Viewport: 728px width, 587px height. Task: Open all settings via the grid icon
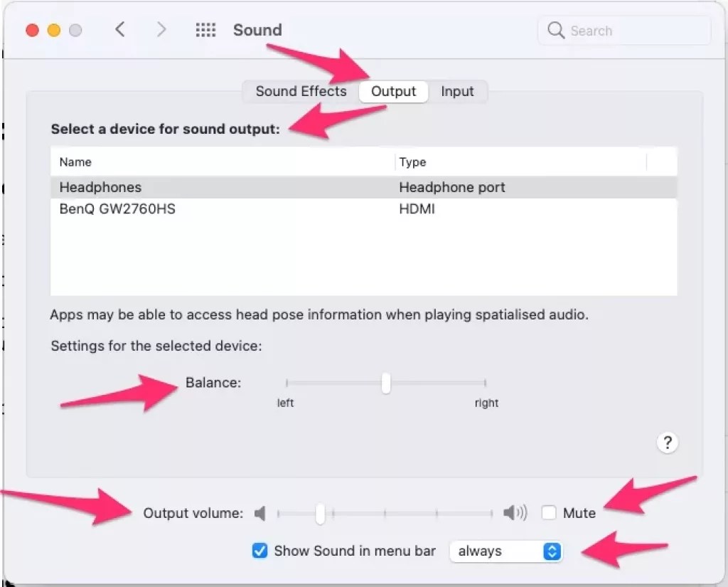point(205,30)
